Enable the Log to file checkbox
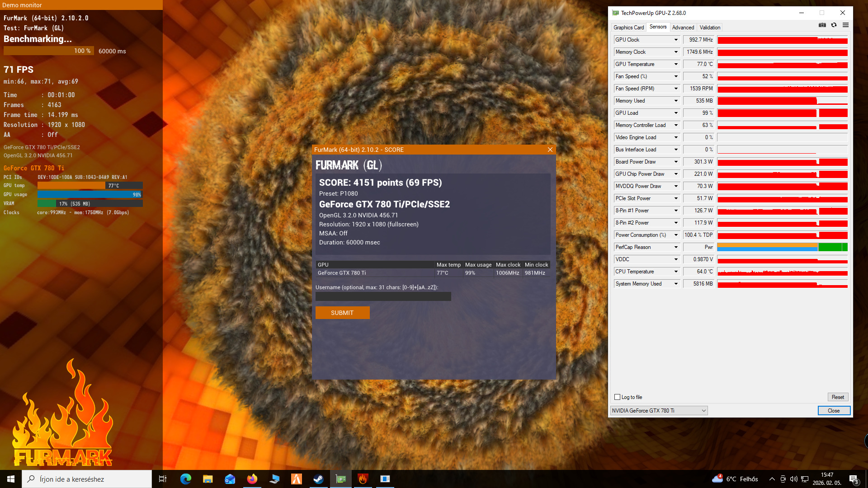 pyautogui.click(x=617, y=397)
